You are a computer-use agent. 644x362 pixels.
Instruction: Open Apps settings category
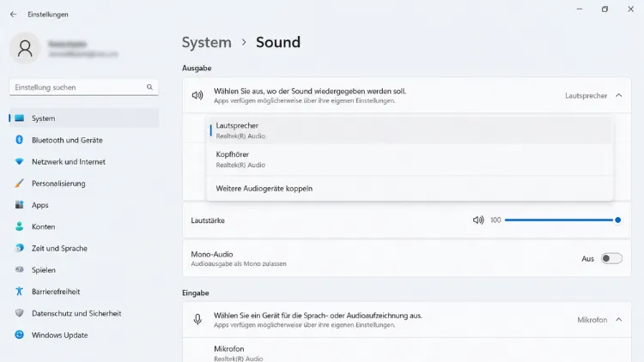[84, 205]
